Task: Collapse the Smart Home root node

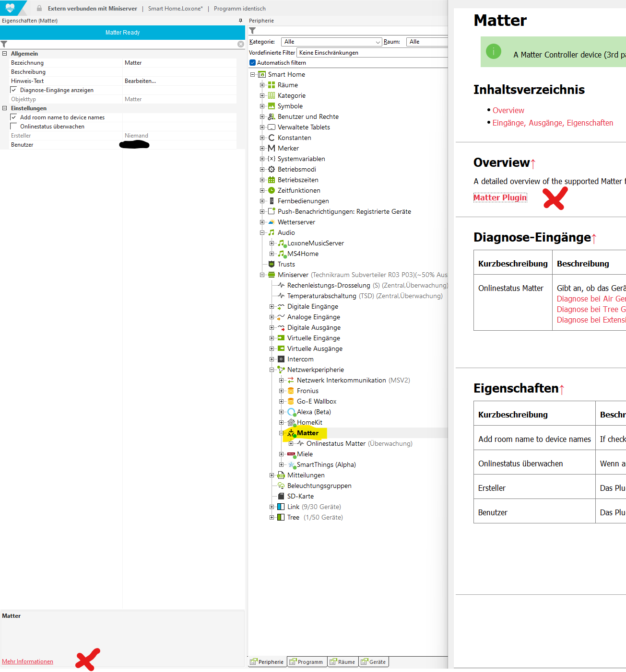Action: [252, 74]
